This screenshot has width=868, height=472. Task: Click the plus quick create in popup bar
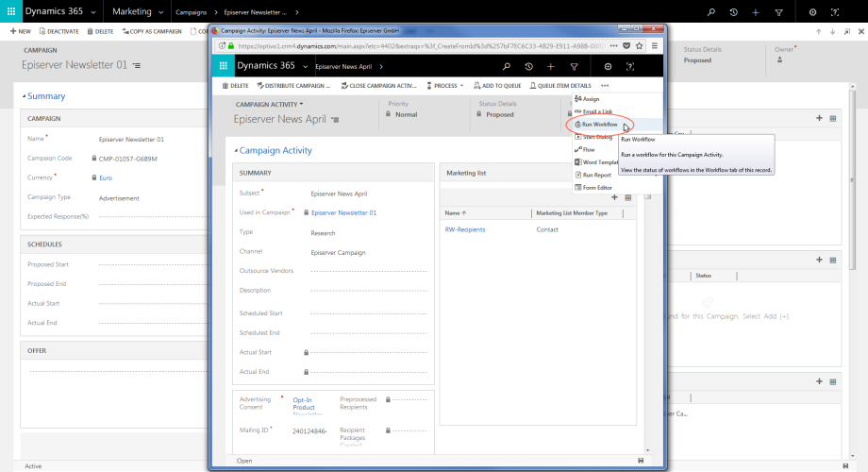pos(551,66)
